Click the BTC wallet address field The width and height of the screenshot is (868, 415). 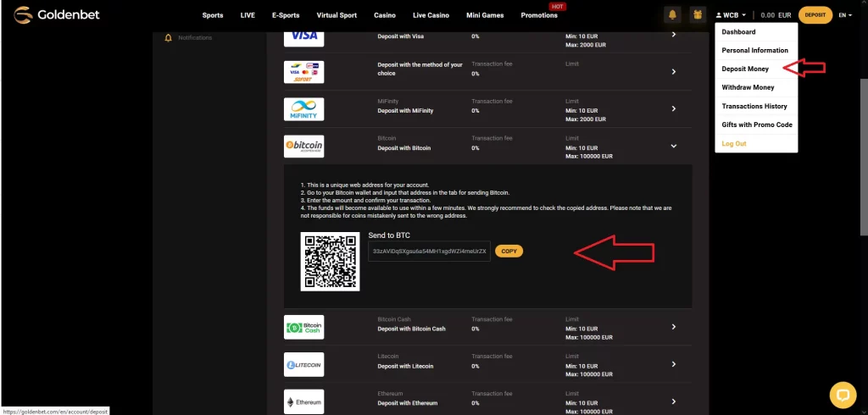click(x=429, y=252)
